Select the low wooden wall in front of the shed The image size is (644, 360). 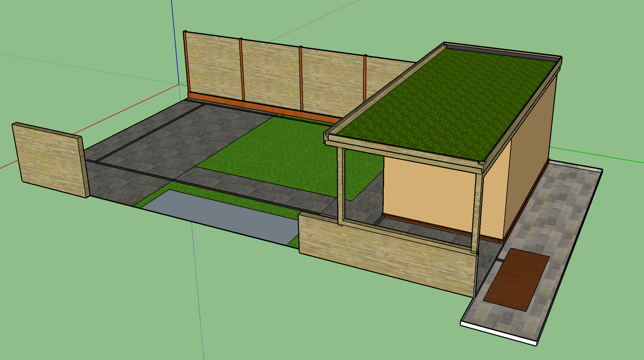pos(387,254)
